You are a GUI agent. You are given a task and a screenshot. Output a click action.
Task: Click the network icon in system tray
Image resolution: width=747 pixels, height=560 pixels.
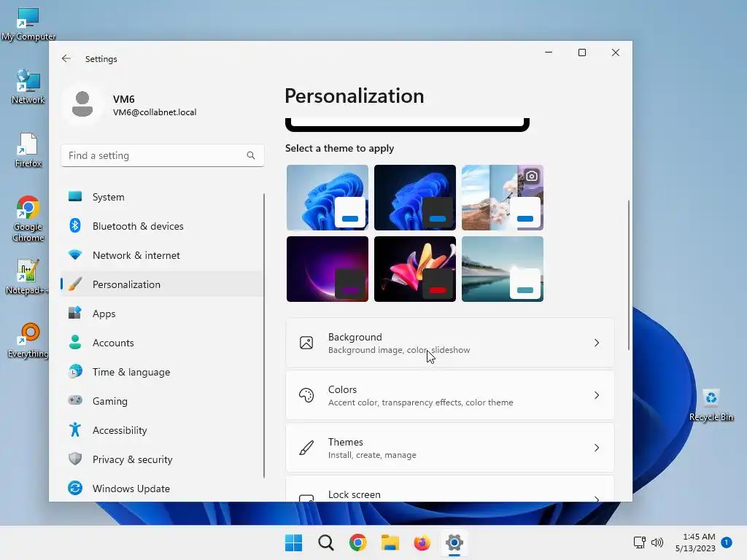[639, 542]
